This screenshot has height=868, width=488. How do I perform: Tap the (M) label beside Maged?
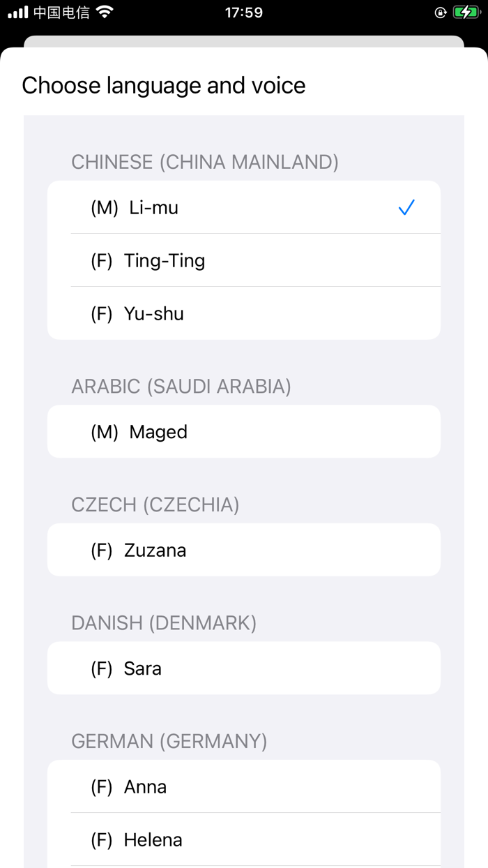[105, 431]
